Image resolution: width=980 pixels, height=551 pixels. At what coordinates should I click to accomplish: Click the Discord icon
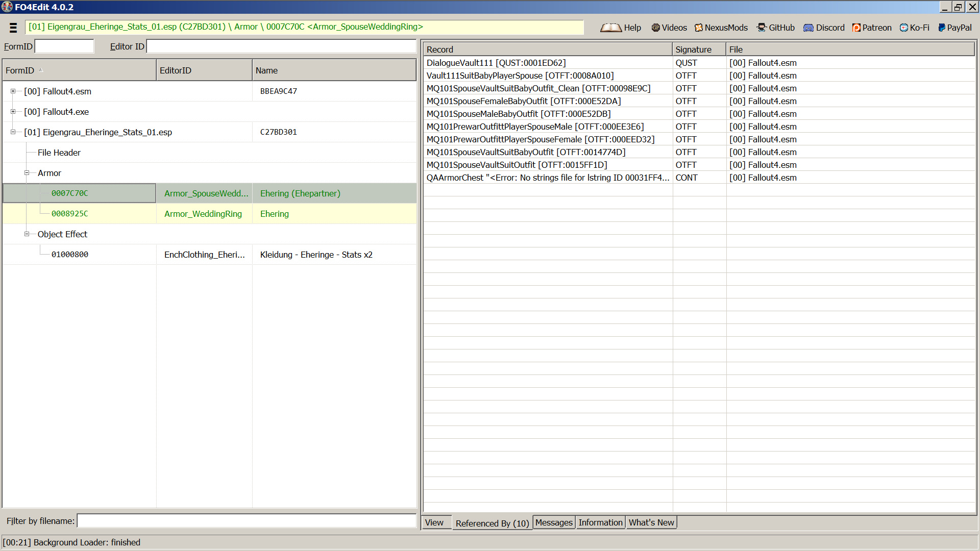tap(808, 28)
